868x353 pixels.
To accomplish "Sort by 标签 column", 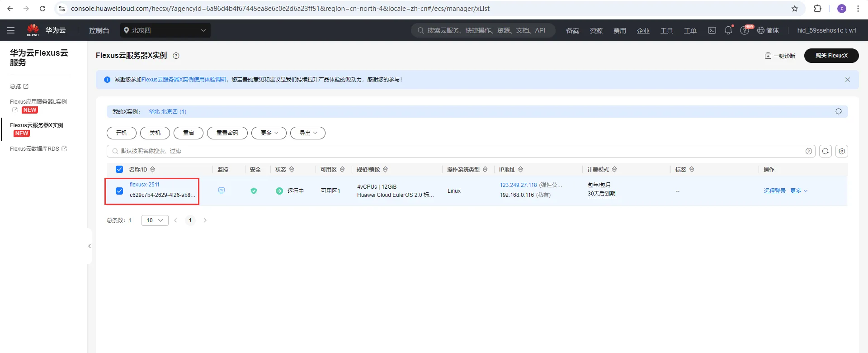I will pyautogui.click(x=692, y=169).
